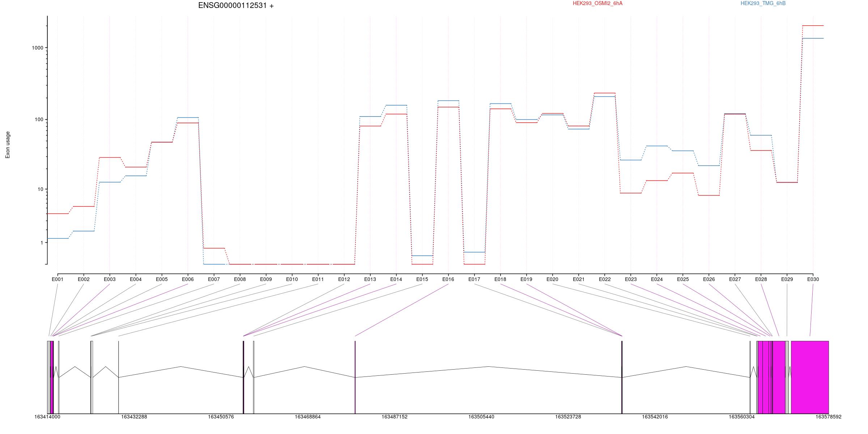Click exon label E004

pos(136,279)
